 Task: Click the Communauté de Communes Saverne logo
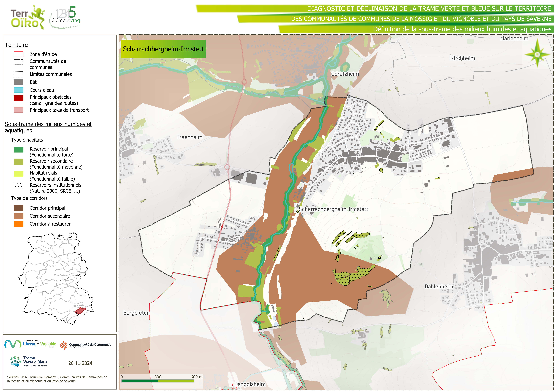[86, 345]
